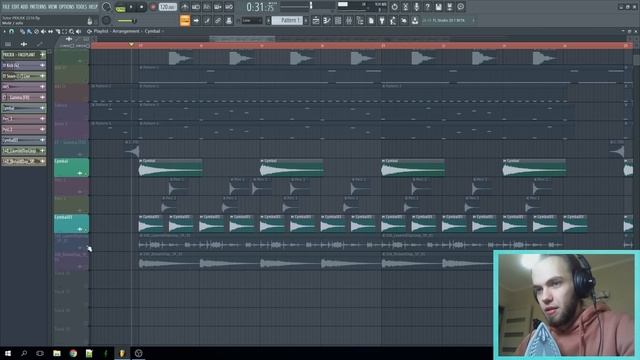This screenshot has height=360, width=640.
Task: Open the TOOLS menu
Action: click(x=81, y=7)
